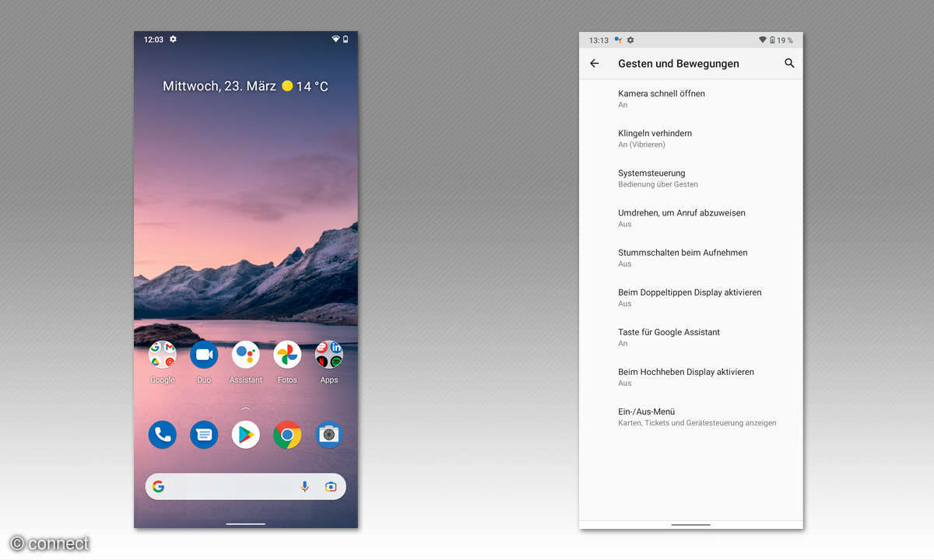The height and width of the screenshot is (560, 934).
Task: Open the Chrome browser
Action: 287,435
